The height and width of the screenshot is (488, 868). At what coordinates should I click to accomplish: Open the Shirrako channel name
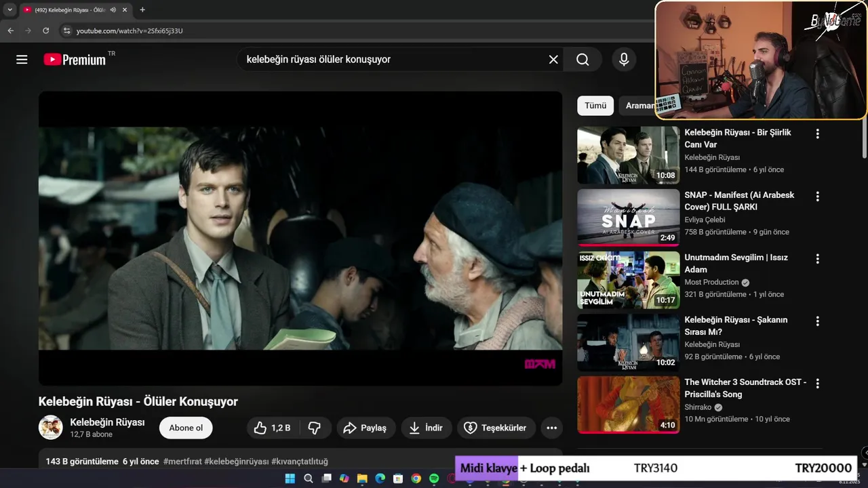(x=698, y=407)
